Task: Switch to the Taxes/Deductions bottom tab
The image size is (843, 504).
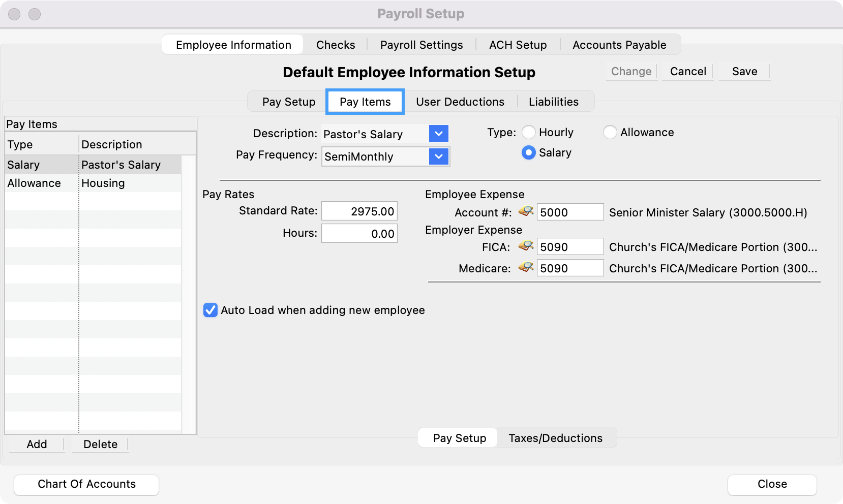Action: coord(555,438)
